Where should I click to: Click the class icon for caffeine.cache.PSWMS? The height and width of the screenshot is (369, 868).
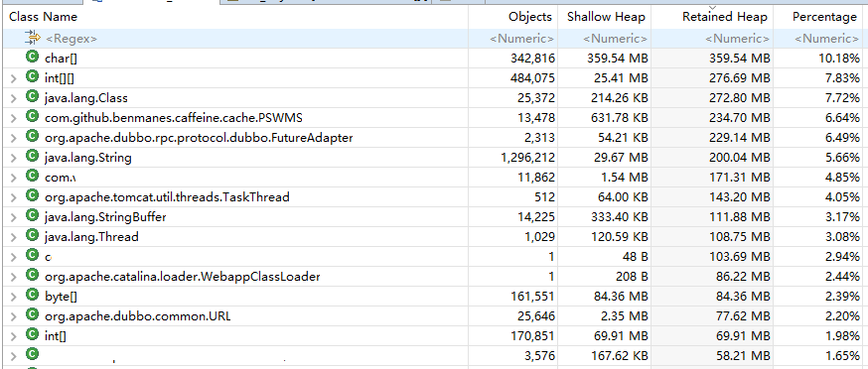32,117
